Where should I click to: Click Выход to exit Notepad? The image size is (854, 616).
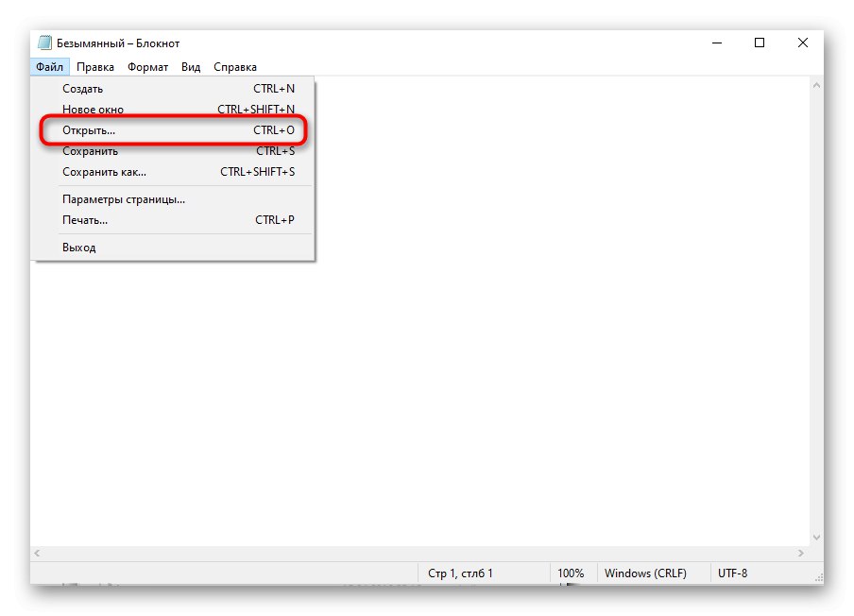pyautogui.click(x=79, y=247)
